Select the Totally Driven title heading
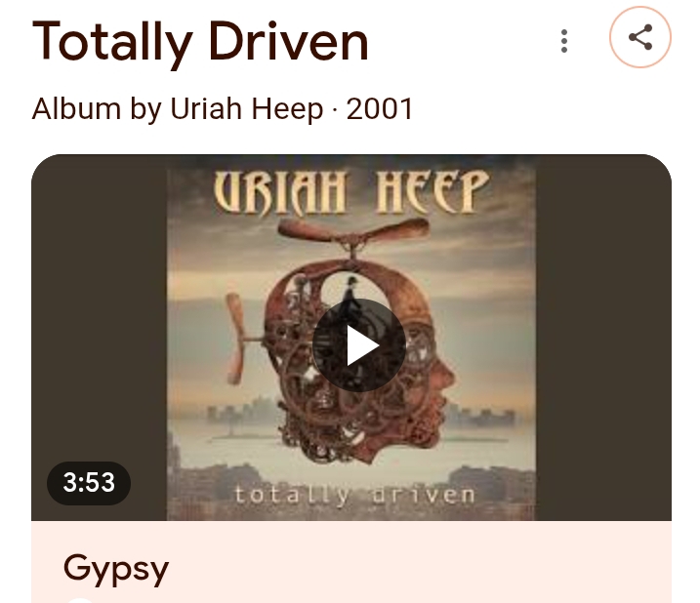Viewport: 700px width, 603px height. coord(200,43)
